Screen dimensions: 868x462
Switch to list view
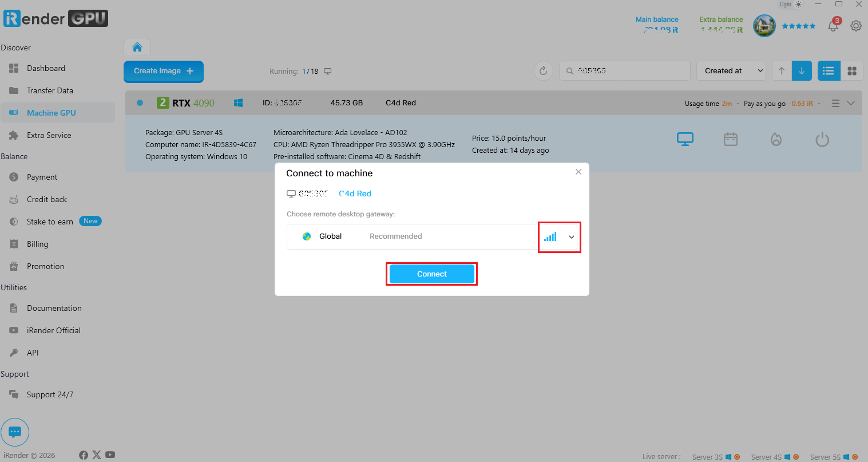829,71
